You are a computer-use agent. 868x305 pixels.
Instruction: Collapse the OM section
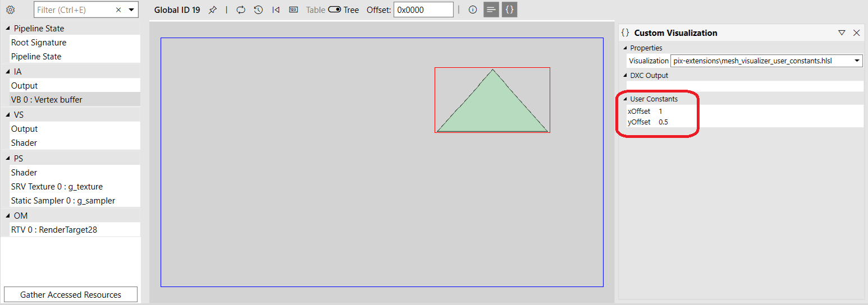click(8, 216)
